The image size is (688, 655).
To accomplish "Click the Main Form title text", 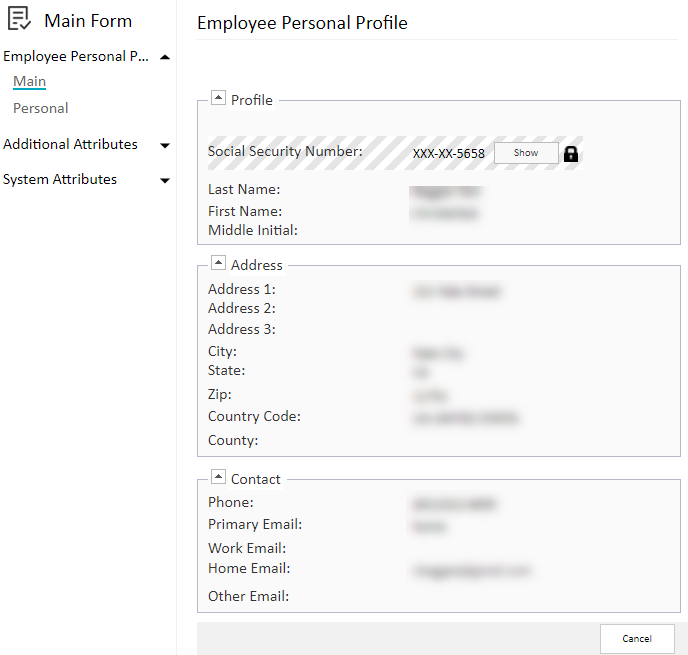I will click(x=88, y=21).
